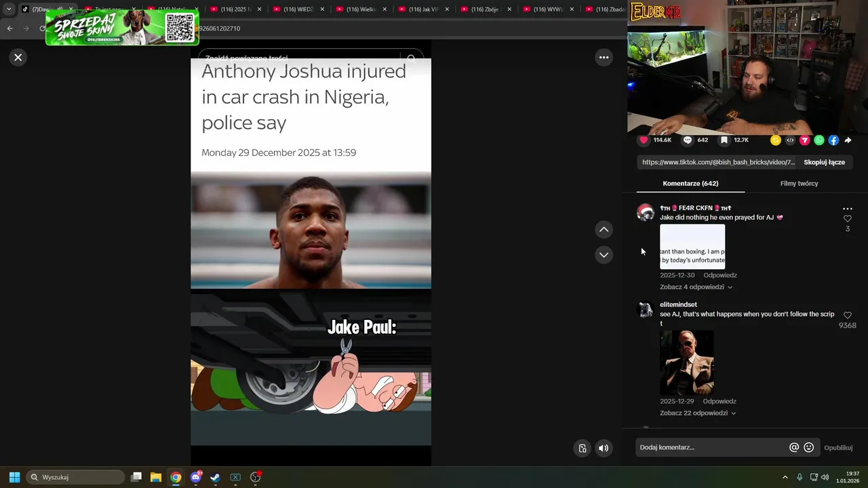Click Opublikuj to post comment
Image resolution: width=868 pixels, height=488 pixels.
tap(838, 447)
